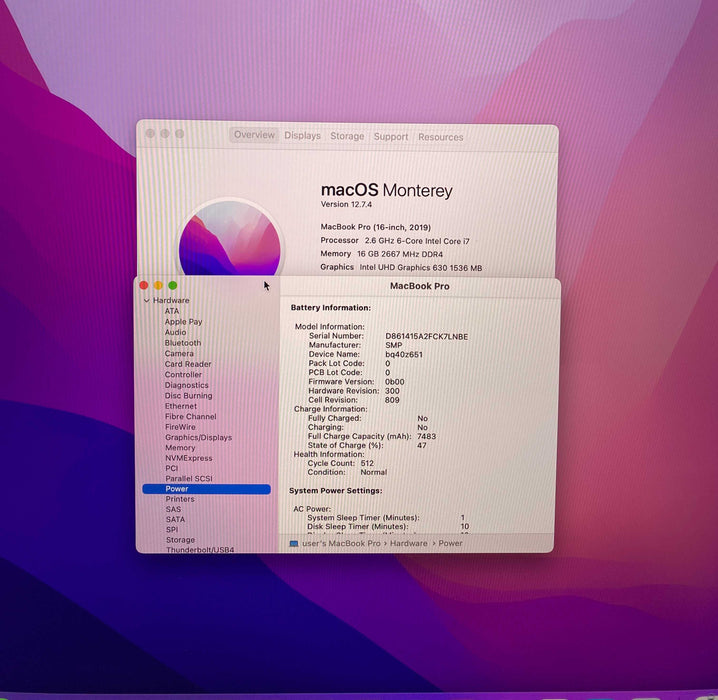718x700 pixels.
Task: Minimize the System Information window
Action: click(x=158, y=285)
